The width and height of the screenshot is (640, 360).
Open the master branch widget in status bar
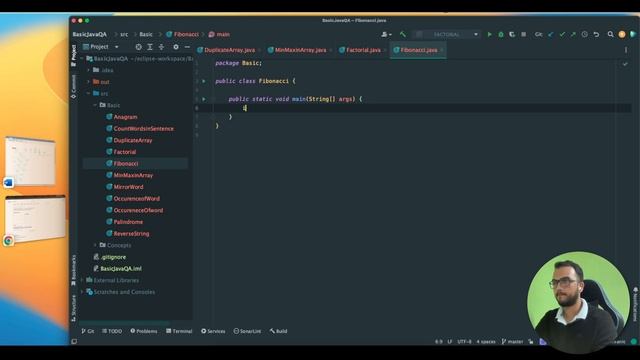[512, 342]
